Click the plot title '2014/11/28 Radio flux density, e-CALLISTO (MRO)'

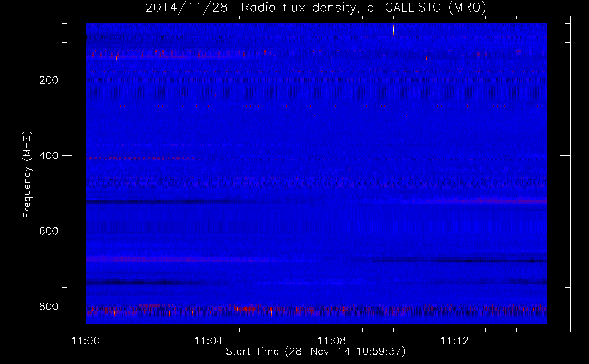(x=316, y=7)
